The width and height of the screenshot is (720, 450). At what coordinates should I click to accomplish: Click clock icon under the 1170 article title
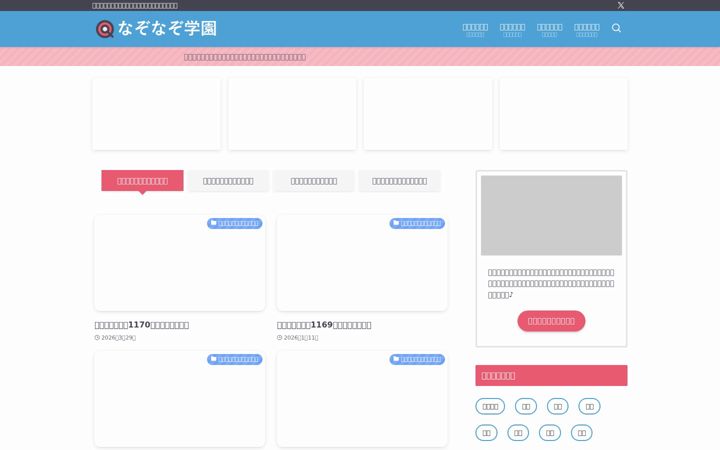click(97, 338)
